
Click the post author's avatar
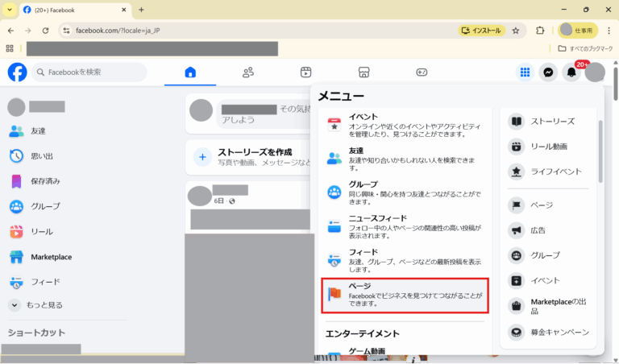click(200, 196)
